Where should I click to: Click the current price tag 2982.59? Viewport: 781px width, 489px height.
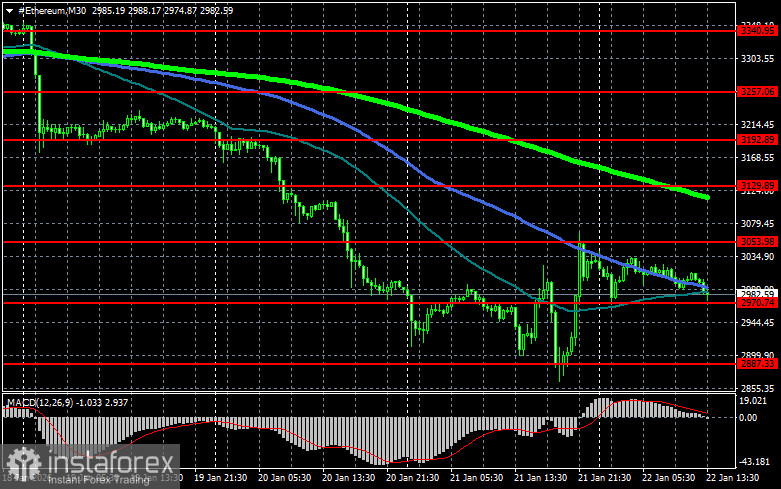[x=758, y=294]
